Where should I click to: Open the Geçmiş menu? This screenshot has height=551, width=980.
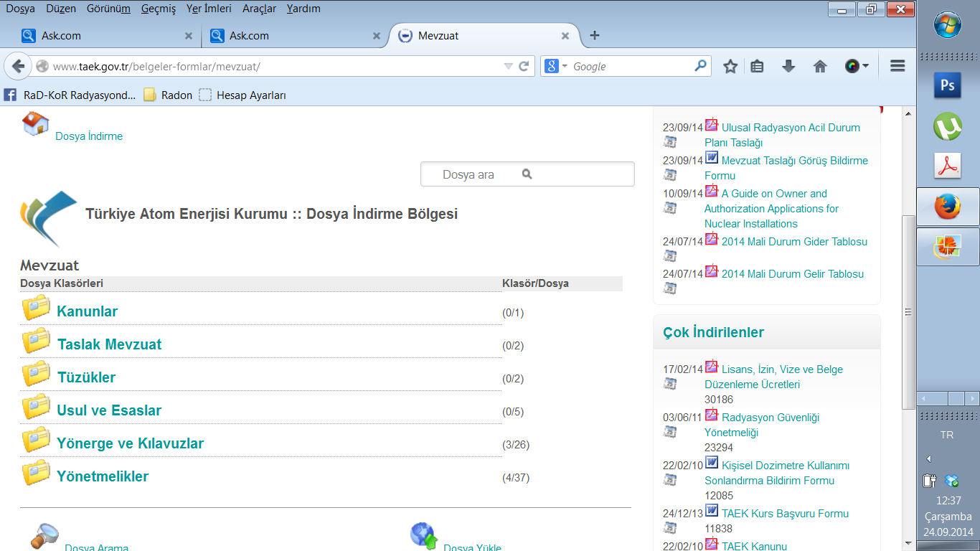(158, 9)
